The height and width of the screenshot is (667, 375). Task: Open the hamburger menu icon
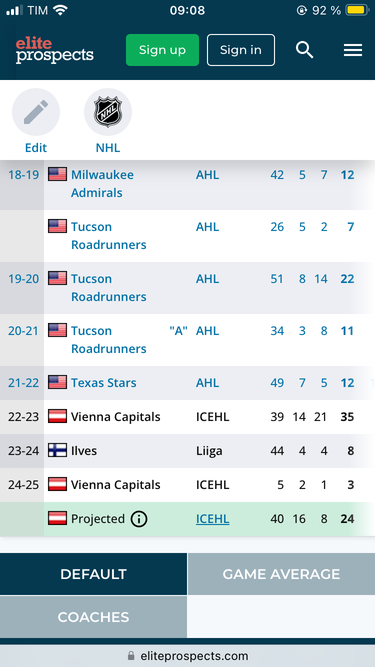click(353, 50)
